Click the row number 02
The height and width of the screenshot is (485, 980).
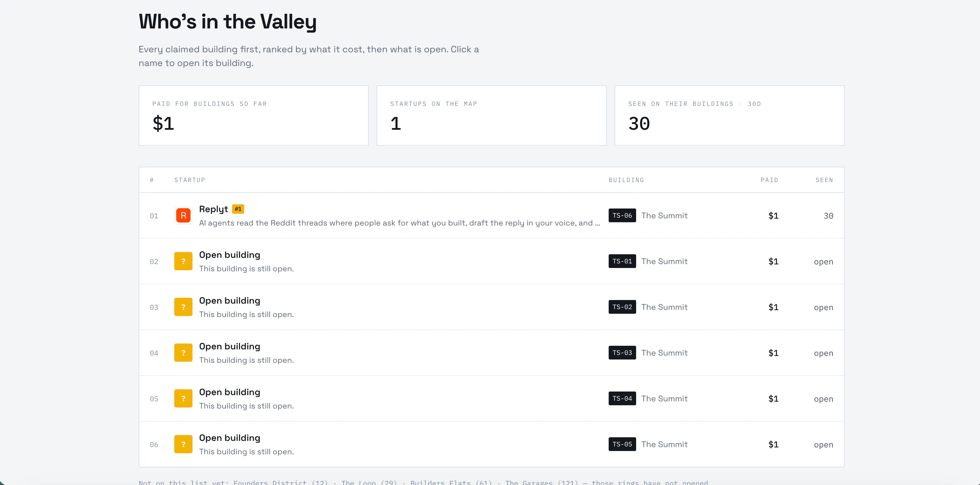[x=154, y=261]
